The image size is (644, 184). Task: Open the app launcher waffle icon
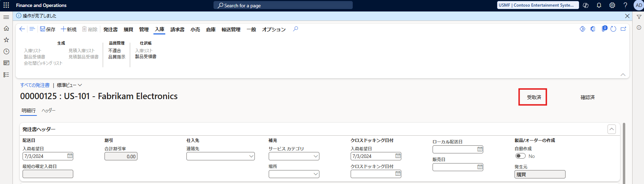click(6, 5)
